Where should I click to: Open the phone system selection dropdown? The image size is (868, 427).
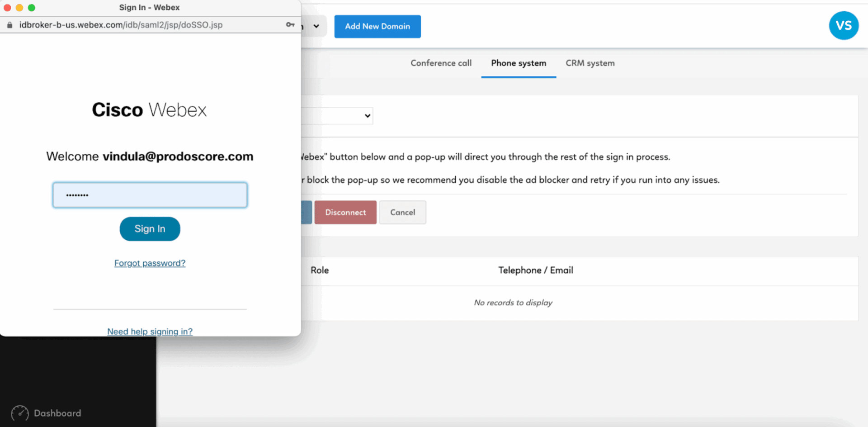click(x=367, y=116)
